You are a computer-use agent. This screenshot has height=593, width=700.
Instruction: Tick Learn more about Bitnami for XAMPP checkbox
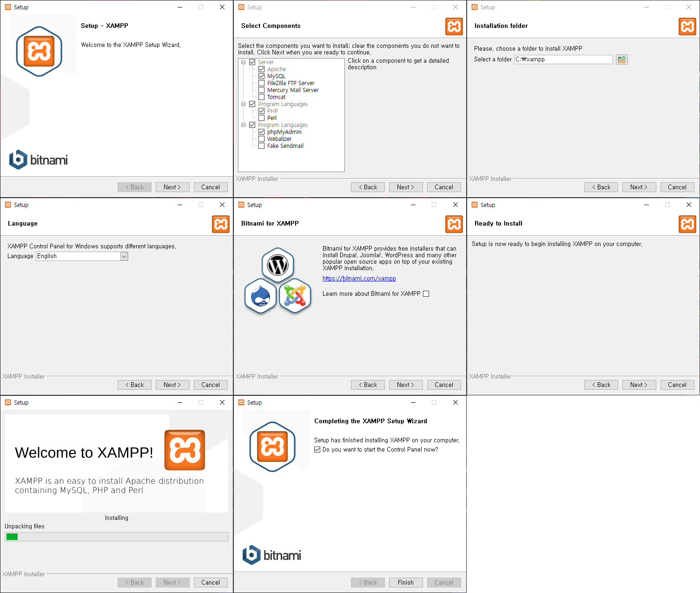(426, 294)
